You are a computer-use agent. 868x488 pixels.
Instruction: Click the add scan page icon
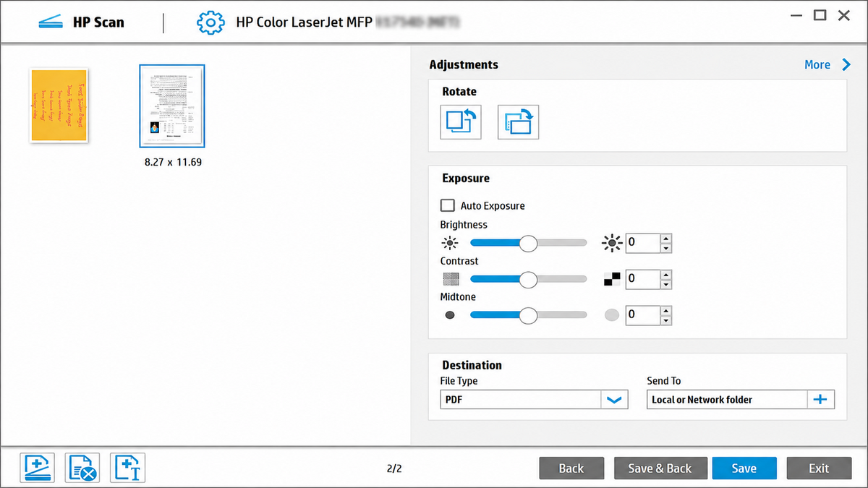(x=37, y=468)
